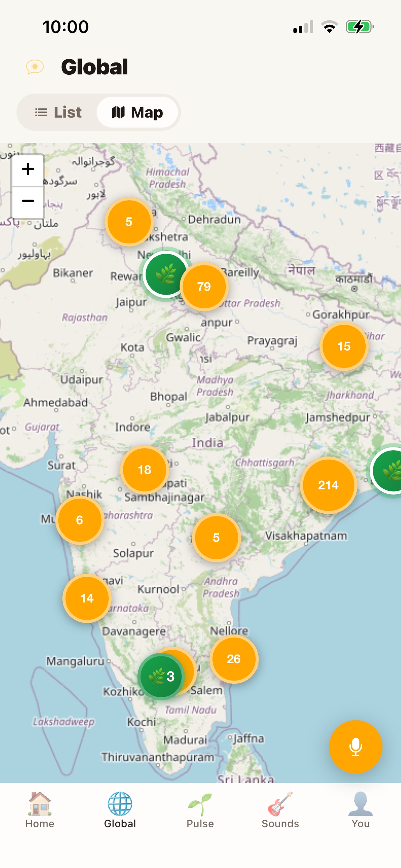Tap the green leaf 3 marker

[x=161, y=676]
